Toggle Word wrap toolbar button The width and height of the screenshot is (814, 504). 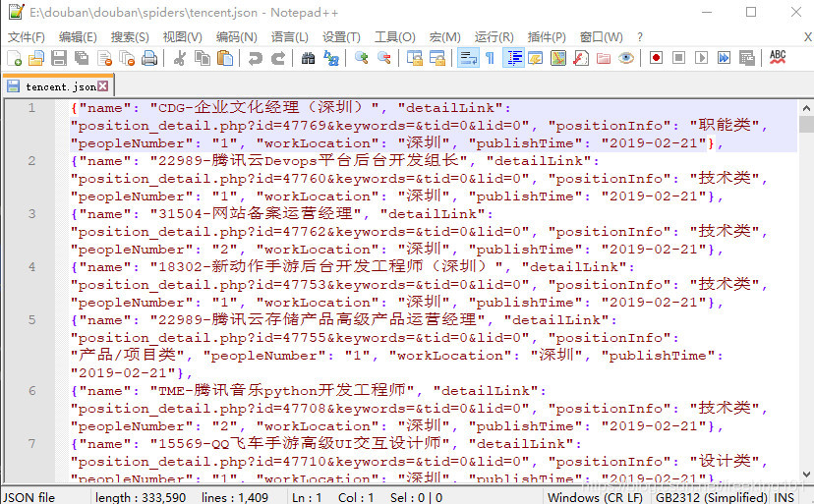point(468,58)
